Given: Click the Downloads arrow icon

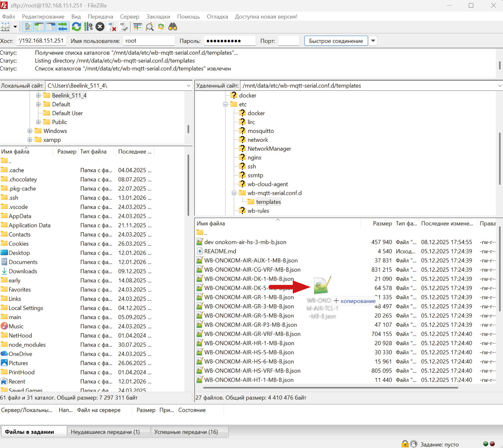Looking at the screenshot, I should coord(4,271).
